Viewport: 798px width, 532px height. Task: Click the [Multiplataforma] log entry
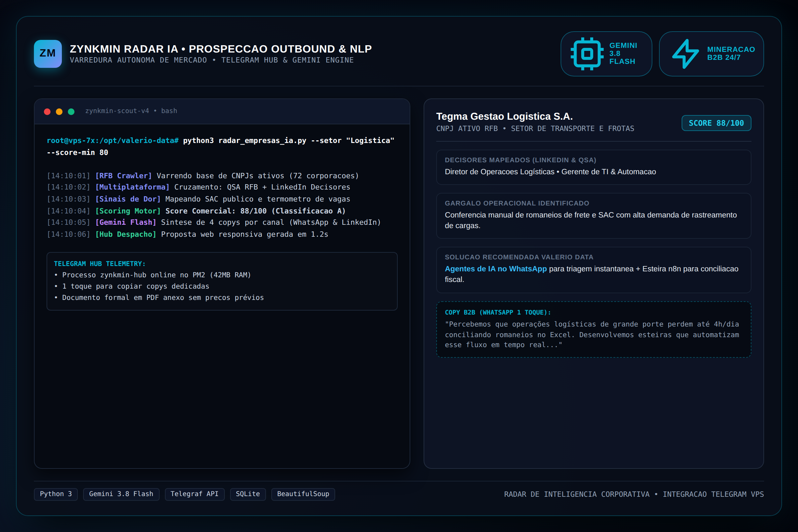(x=199, y=187)
